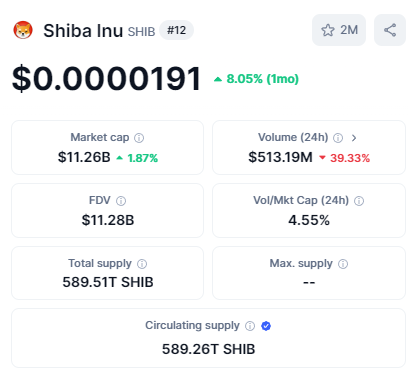Open Max. supply info icon
Image resolution: width=409 pixels, height=371 pixels.
(x=343, y=264)
